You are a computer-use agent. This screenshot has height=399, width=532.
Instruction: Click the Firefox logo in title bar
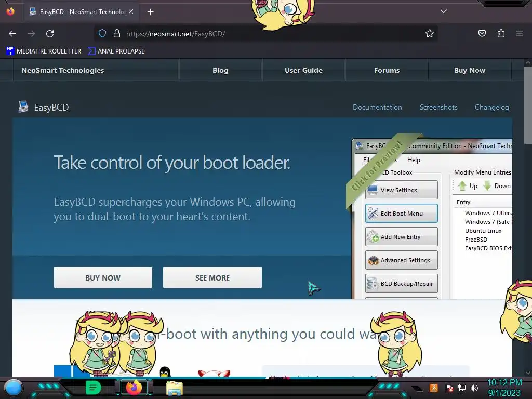pyautogui.click(x=10, y=11)
